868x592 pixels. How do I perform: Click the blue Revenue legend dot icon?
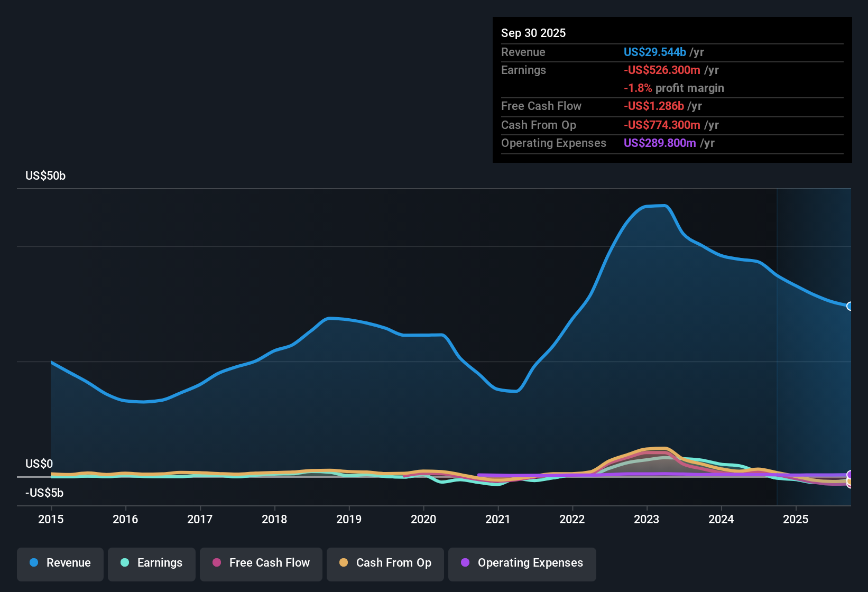point(33,563)
